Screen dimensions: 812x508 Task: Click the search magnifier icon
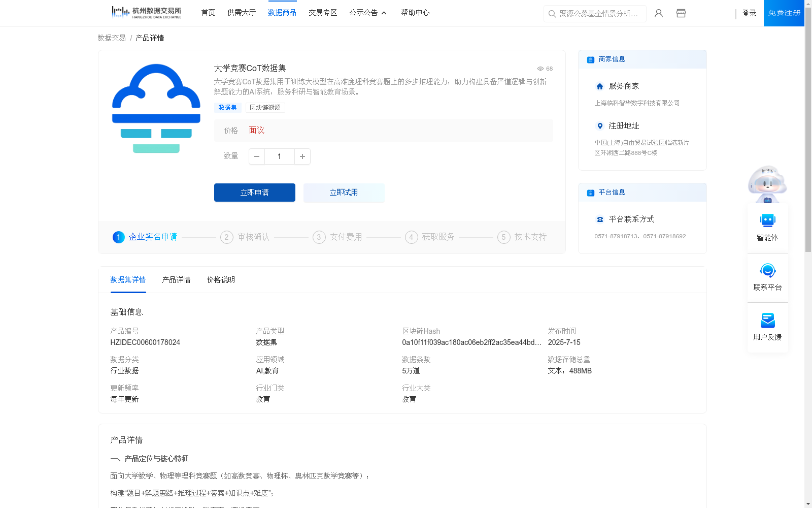552,14
